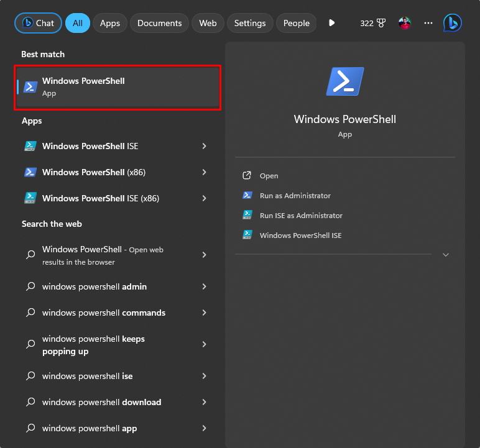Open the Bing Chat filter button

tap(38, 23)
